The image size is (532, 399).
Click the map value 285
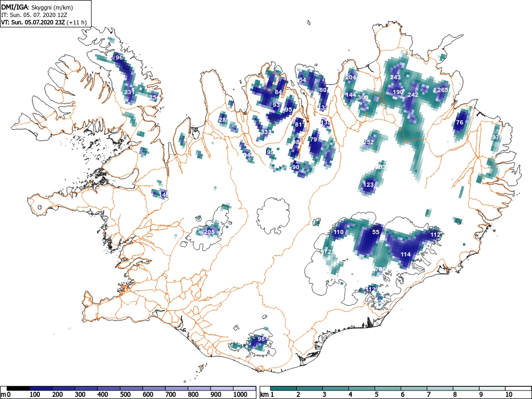(223, 120)
